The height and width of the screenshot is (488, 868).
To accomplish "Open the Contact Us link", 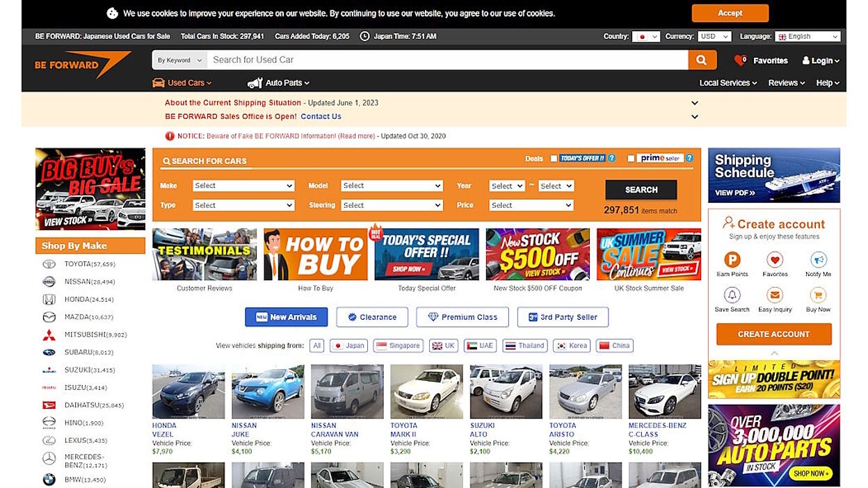I will click(321, 117).
